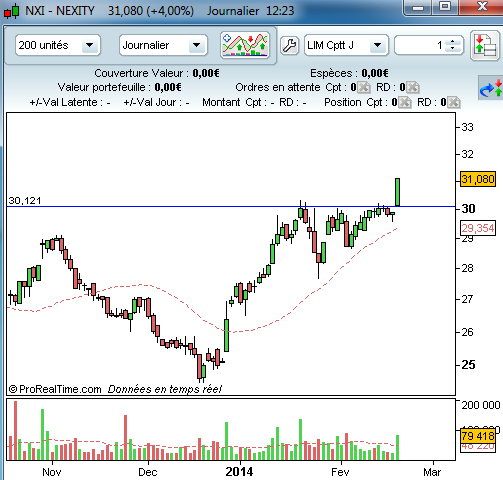
Task: Click the Fev label on the time axis
Action: (340, 472)
